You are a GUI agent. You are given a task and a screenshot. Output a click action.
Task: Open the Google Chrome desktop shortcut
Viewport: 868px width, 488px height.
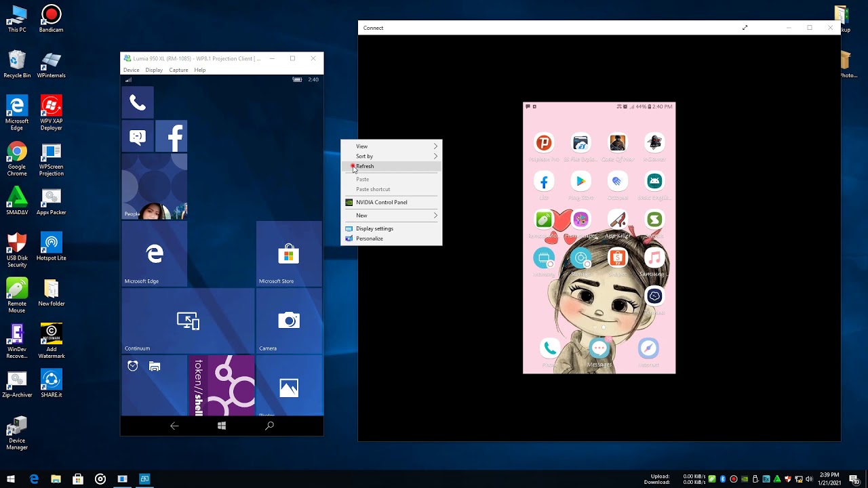pos(17,159)
